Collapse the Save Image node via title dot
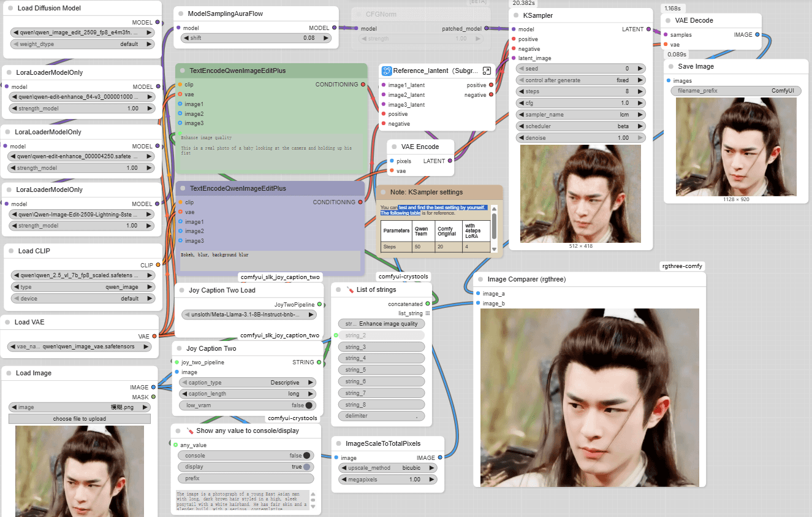Image resolution: width=812 pixels, height=517 pixels. click(x=670, y=66)
